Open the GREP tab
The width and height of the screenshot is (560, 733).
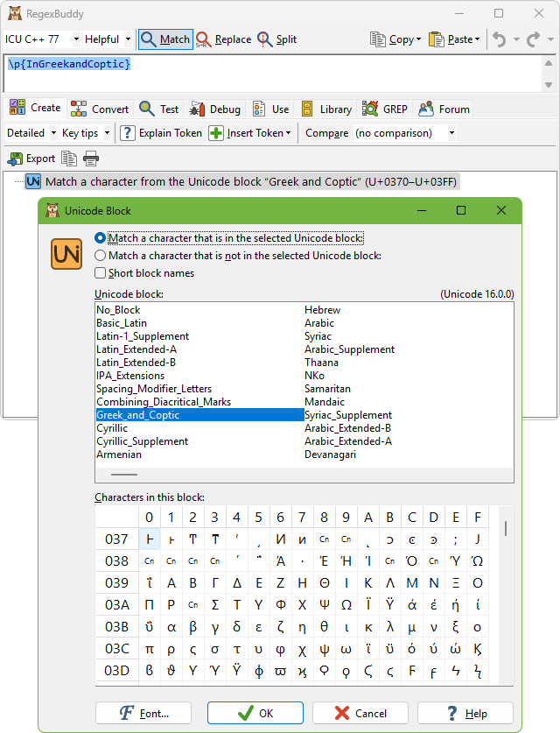[x=385, y=109]
